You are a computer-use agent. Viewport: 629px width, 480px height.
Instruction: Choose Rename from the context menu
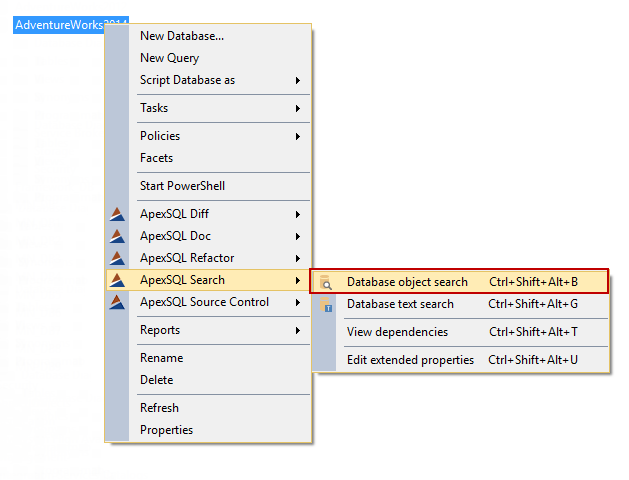(x=208, y=358)
